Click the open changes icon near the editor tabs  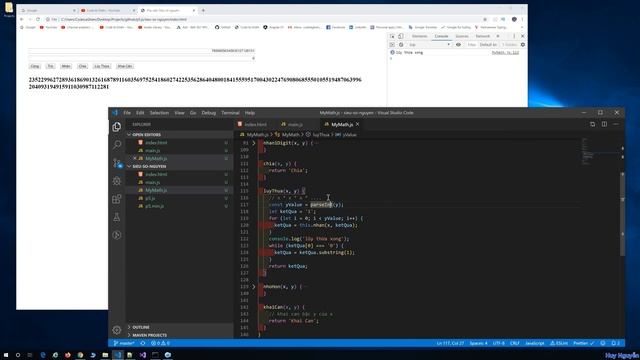592,124
